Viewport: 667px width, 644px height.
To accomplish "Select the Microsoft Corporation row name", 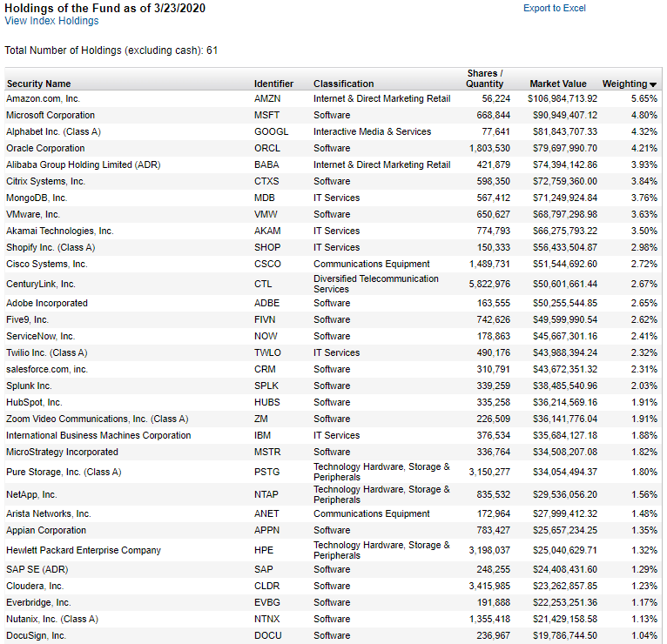I will (51, 115).
